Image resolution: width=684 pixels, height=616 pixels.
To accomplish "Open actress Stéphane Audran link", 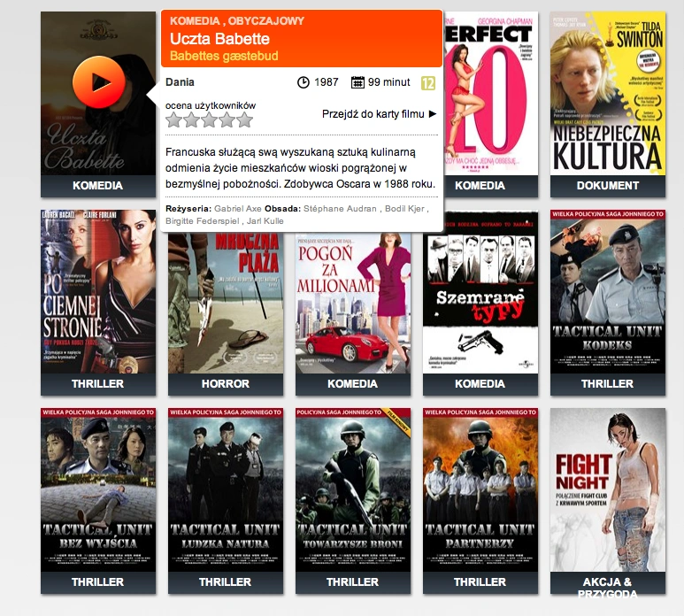I will point(340,209).
